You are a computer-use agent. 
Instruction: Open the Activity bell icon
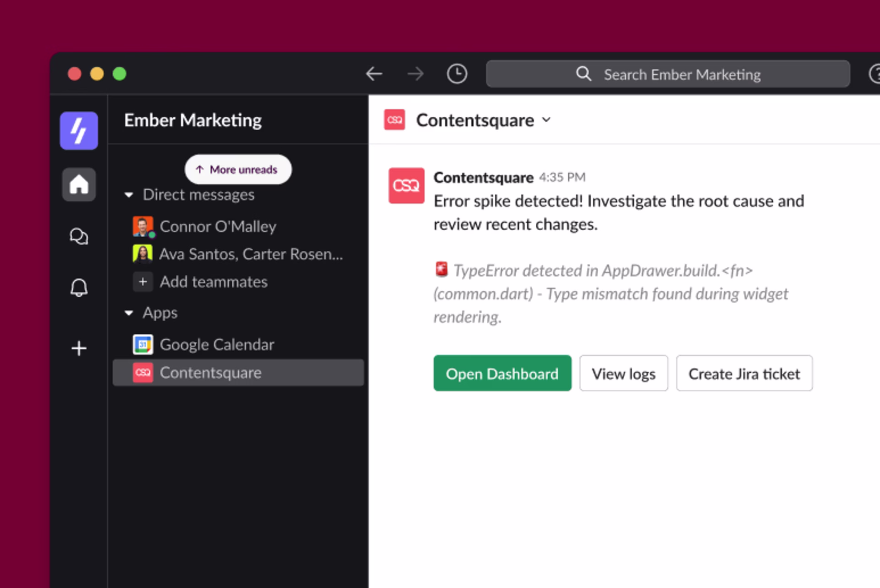(79, 288)
